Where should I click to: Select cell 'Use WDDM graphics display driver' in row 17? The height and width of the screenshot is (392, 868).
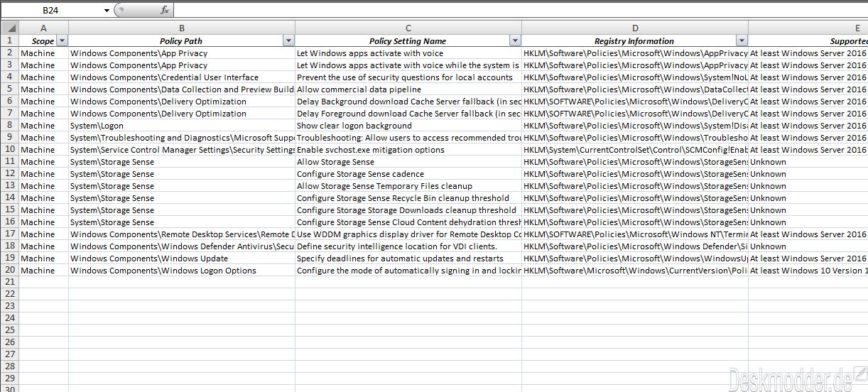[408, 234]
